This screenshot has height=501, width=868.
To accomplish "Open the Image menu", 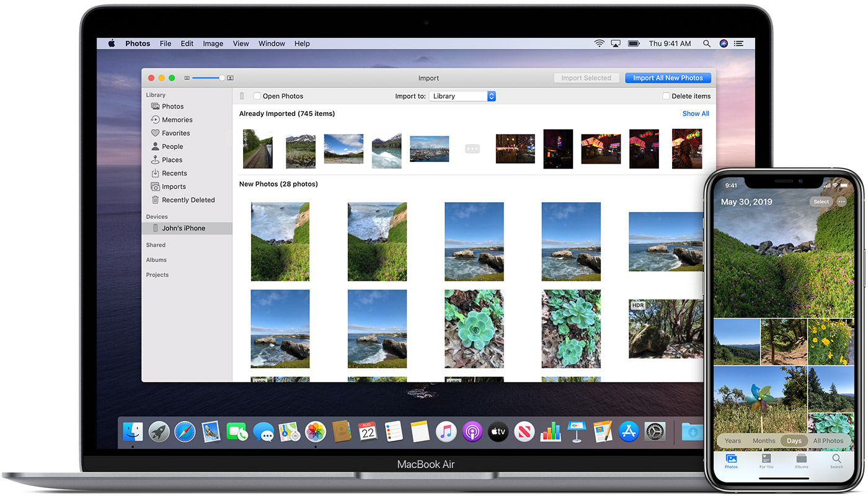I will (213, 43).
